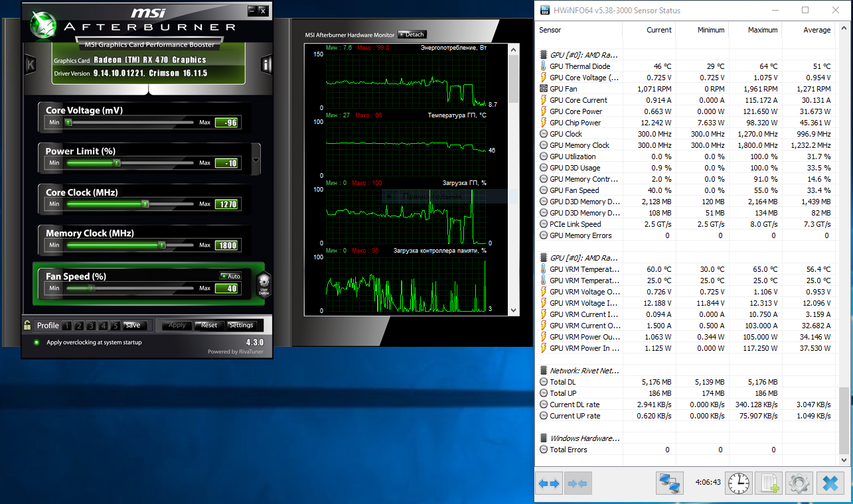Click the chip icon in Network section header
Screen dimensions: 853x504
(x=543, y=371)
